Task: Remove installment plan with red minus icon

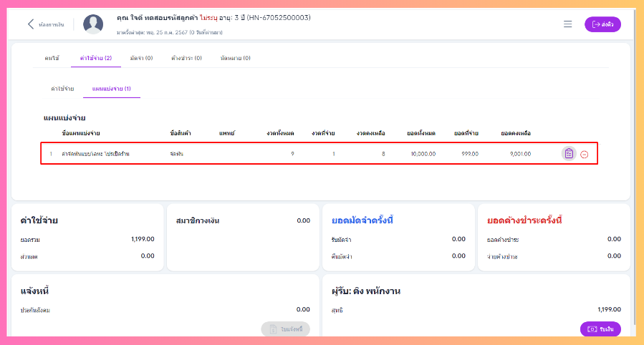Action: [585, 154]
